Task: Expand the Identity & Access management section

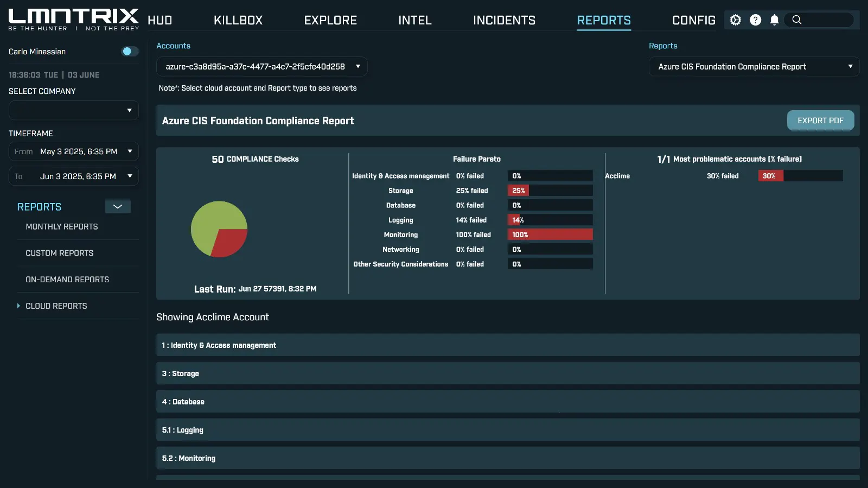Action: pyautogui.click(x=508, y=345)
